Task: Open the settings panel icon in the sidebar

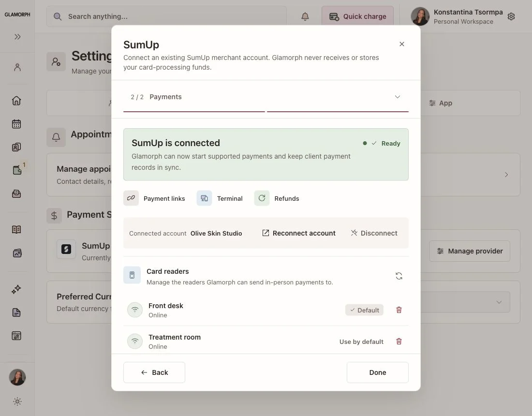Action: coord(16,336)
